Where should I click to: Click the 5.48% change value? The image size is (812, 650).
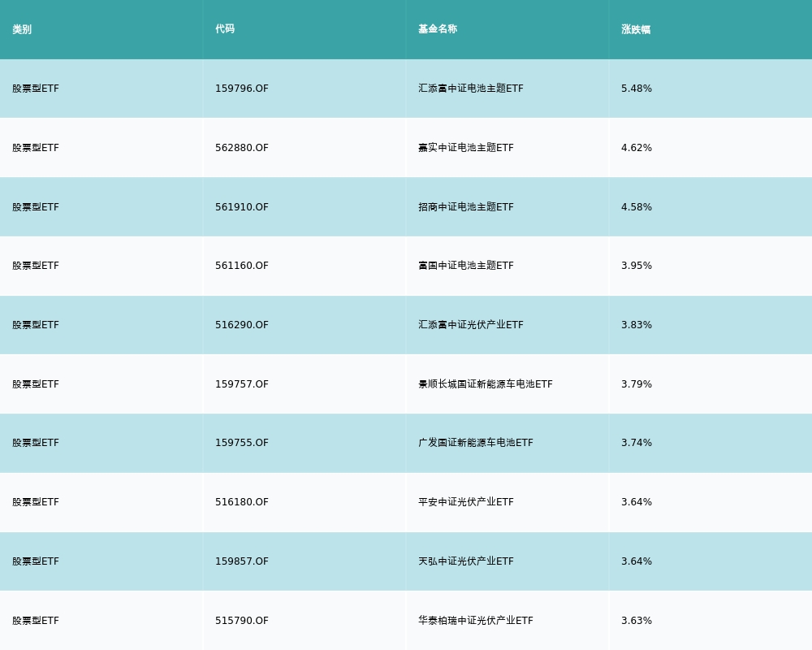pos(637,89)
